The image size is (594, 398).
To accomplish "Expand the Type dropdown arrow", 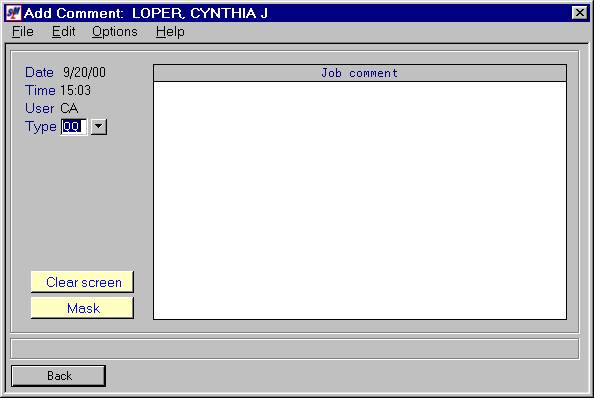I will [x=99, y=126].
